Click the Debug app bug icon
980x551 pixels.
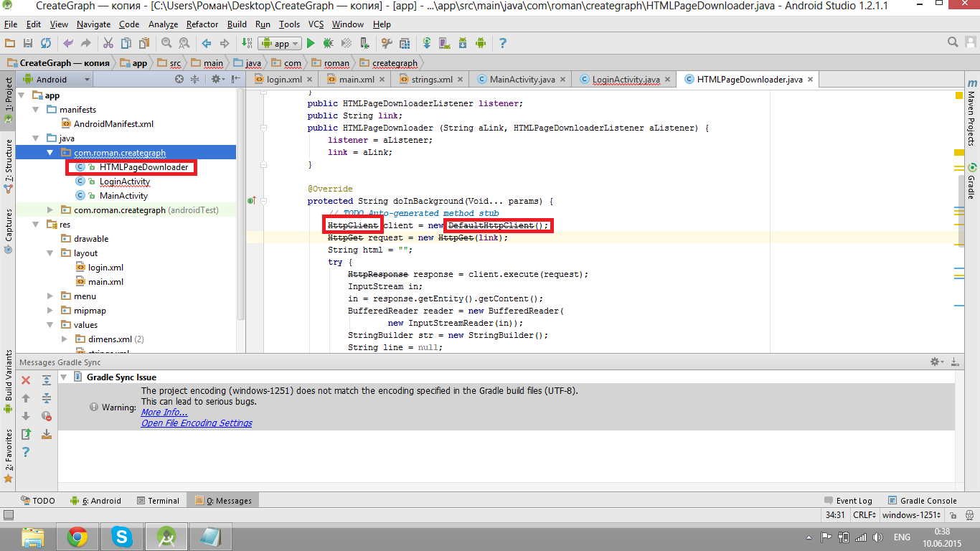click(x=328, y=43)
